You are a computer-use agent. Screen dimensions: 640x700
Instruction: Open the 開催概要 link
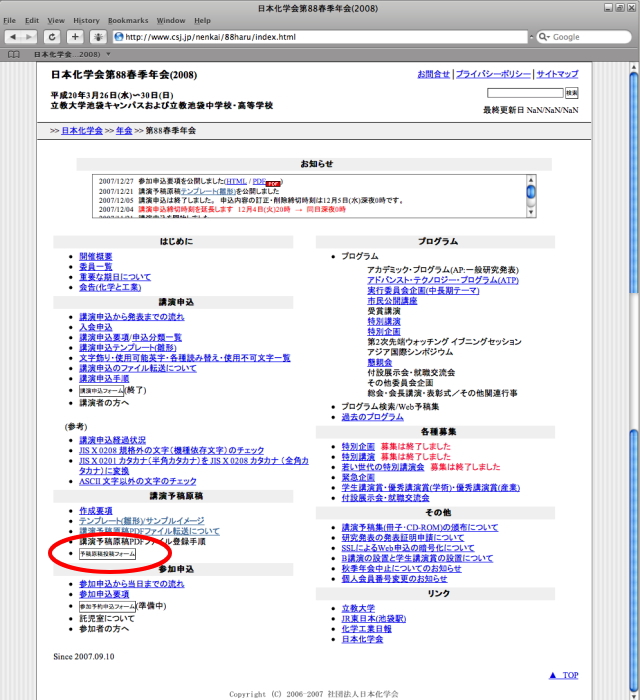[96, 256]
